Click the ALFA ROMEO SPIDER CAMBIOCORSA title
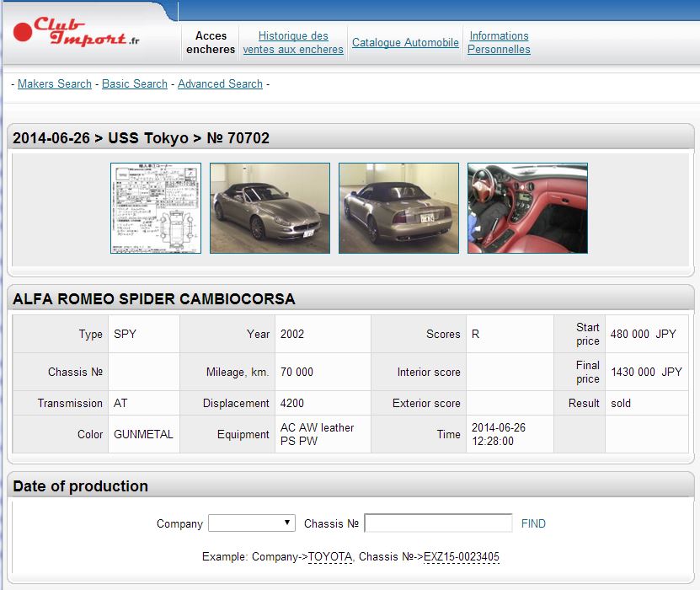700x590 pixels. coord(154,299)
